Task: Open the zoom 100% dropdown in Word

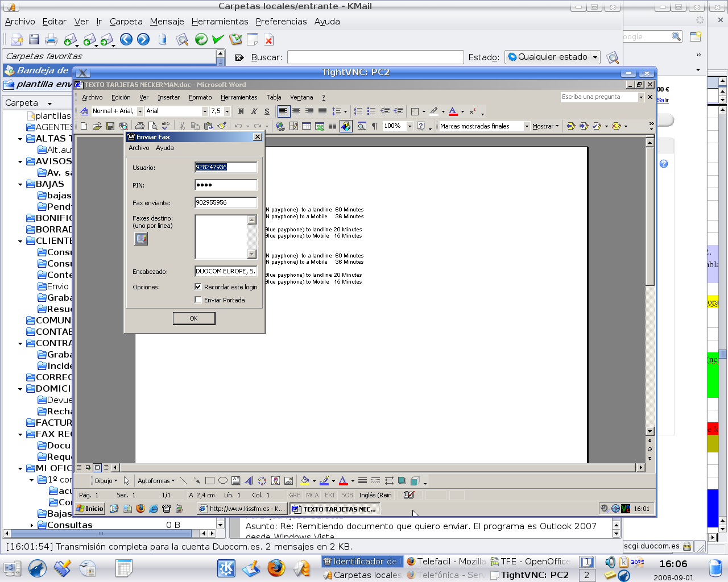Action: click(409, 126)
